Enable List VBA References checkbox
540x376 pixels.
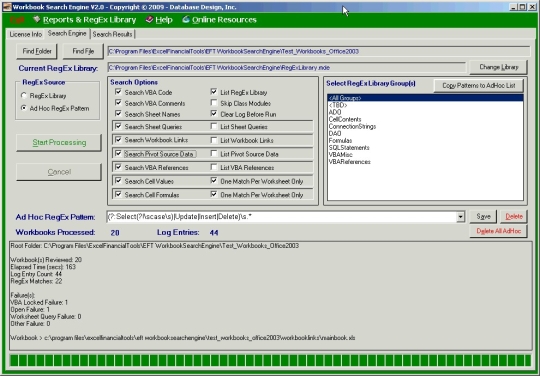pyautogui.click(x=214, y=167)
